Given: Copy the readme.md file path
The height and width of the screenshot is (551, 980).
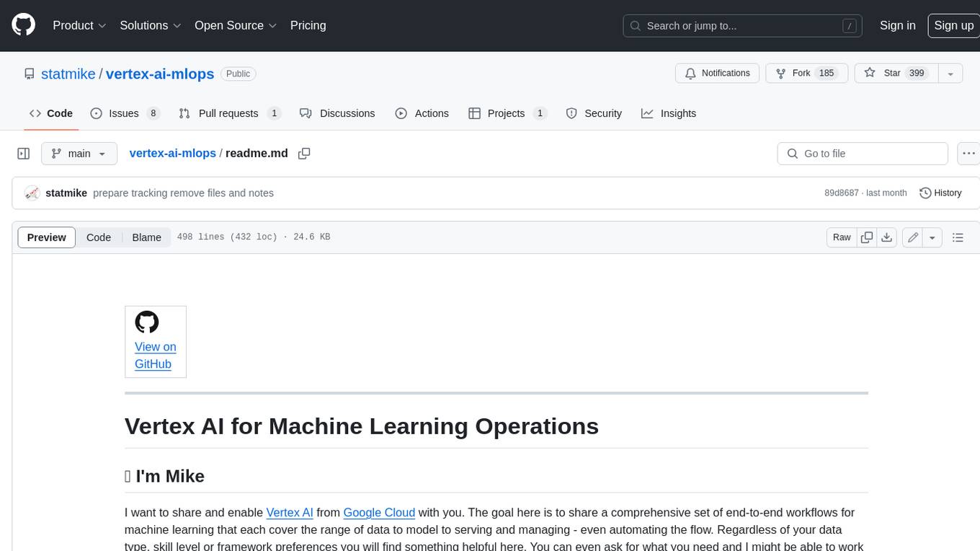Looking at the screenshot, I should click(304, 154).
